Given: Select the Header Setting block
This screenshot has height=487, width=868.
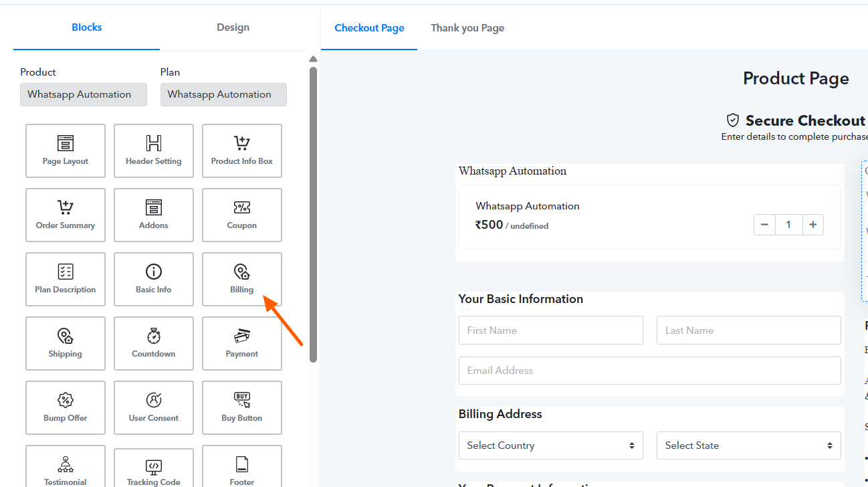Looking at the screenshot, I should point(154,151).
